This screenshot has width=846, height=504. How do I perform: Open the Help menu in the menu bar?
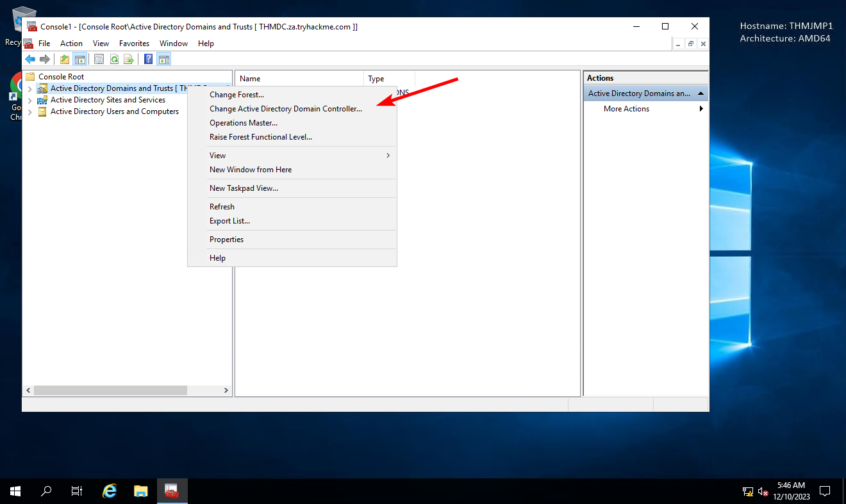(206, 44)
